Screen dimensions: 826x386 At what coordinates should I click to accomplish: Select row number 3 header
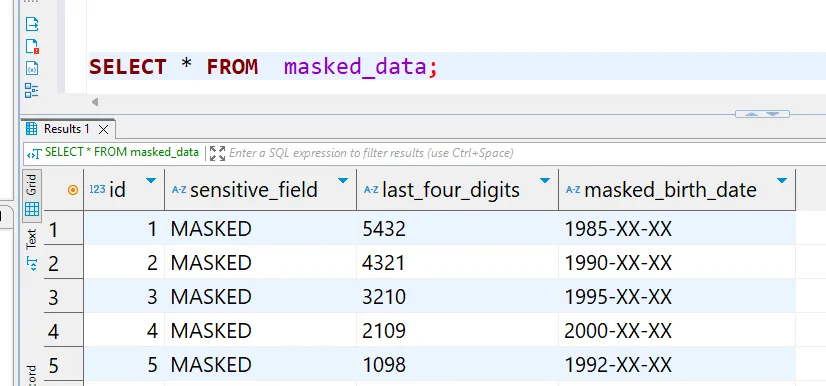pyautogui.click(x=63, y=296)
